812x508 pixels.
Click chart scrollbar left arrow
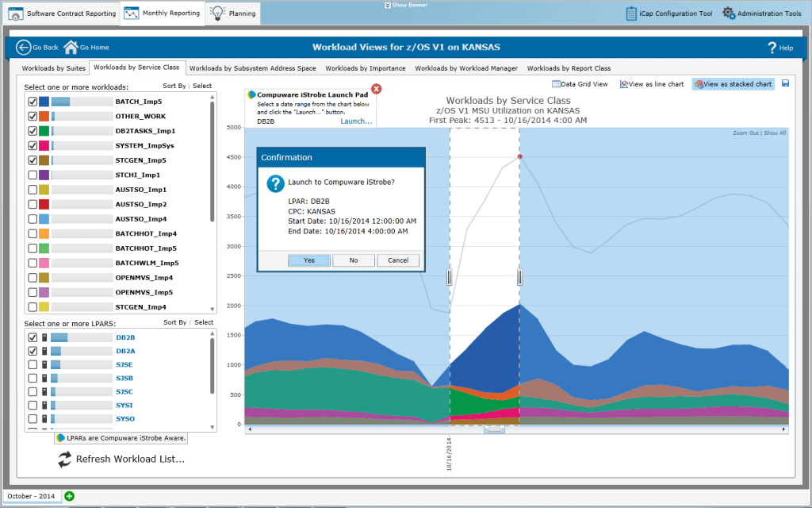click(250, 429)
